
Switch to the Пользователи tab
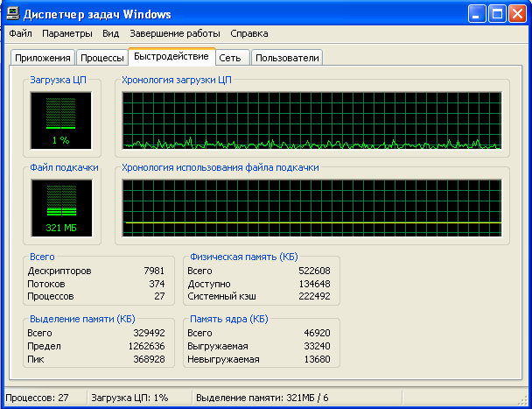click(287, 58)
